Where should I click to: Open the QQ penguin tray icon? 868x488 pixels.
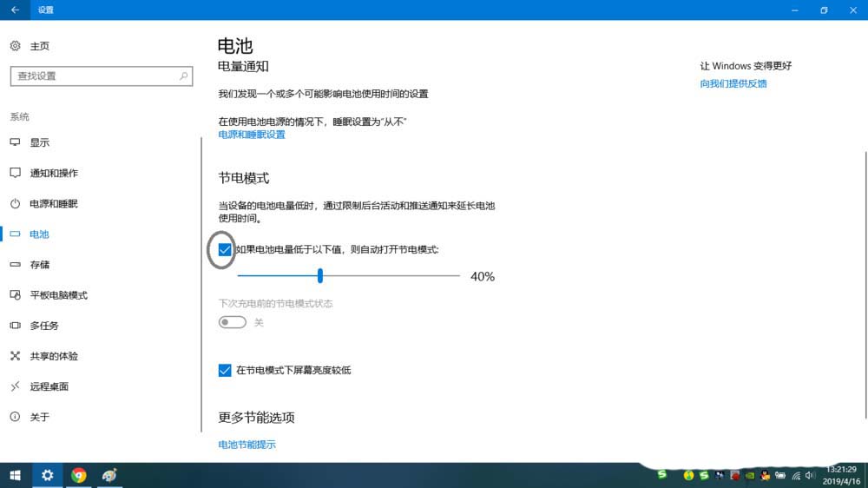(x=765, y=475)
